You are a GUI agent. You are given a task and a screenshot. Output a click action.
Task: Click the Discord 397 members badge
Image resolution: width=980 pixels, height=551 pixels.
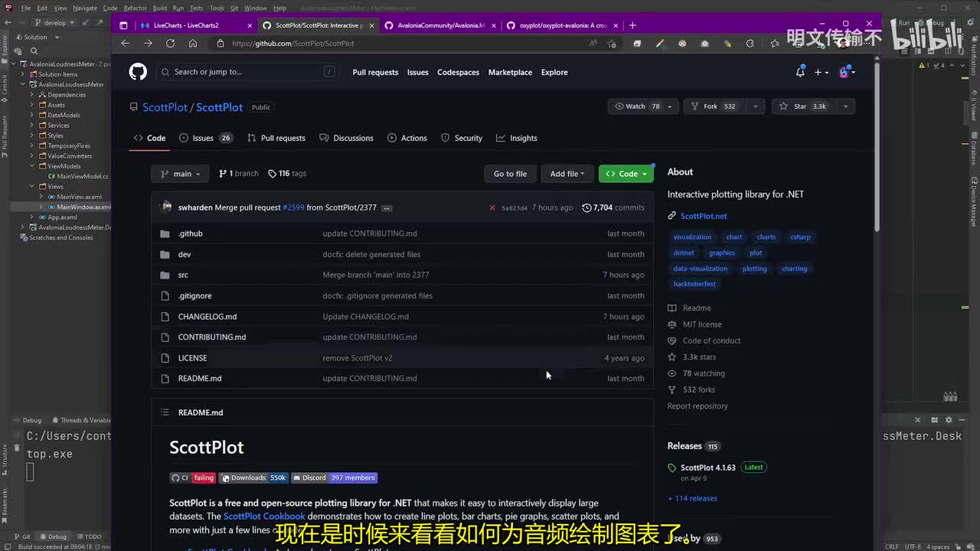[334, 478]
